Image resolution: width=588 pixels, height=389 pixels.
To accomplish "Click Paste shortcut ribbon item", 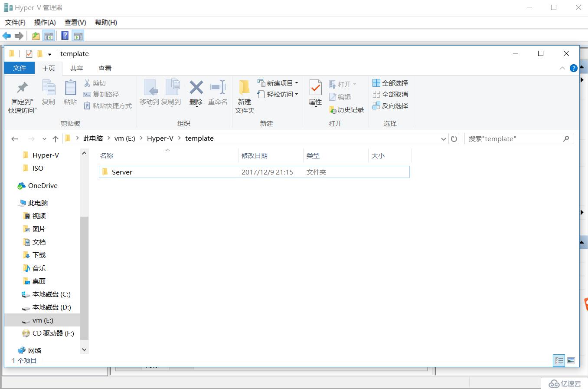I will (108, 105).
